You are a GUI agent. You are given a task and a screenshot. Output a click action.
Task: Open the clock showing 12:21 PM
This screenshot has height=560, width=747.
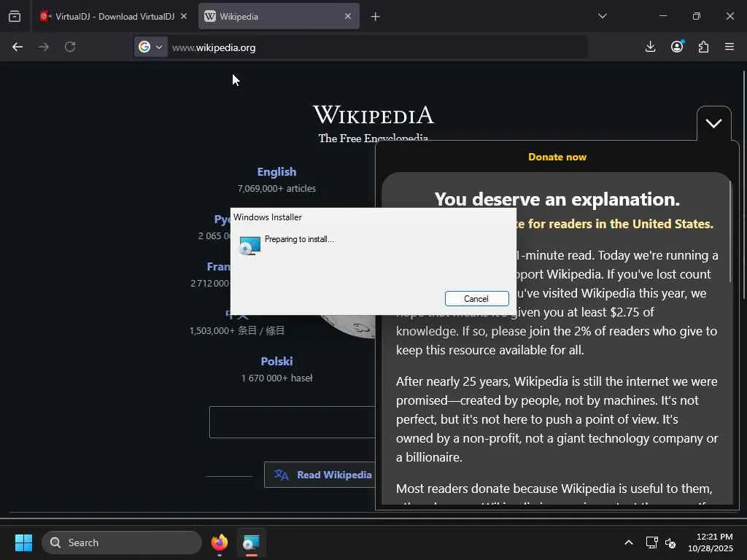click(x=711, y=542)
